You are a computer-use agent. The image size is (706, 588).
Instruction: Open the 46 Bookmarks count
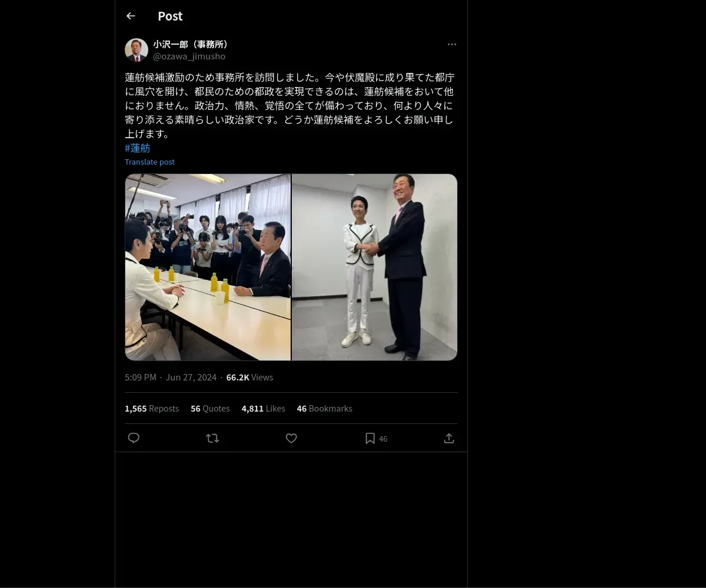coord(325,408)
